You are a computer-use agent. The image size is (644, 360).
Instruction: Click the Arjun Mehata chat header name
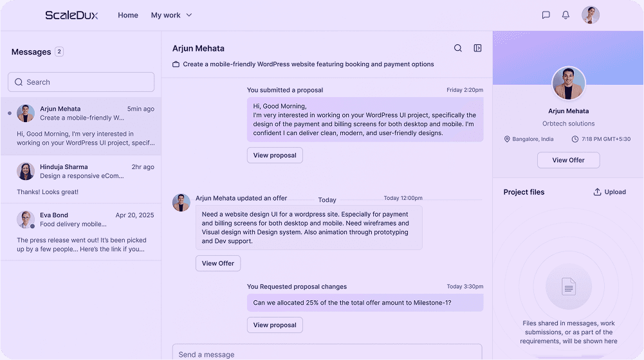[x=198, y=48]
